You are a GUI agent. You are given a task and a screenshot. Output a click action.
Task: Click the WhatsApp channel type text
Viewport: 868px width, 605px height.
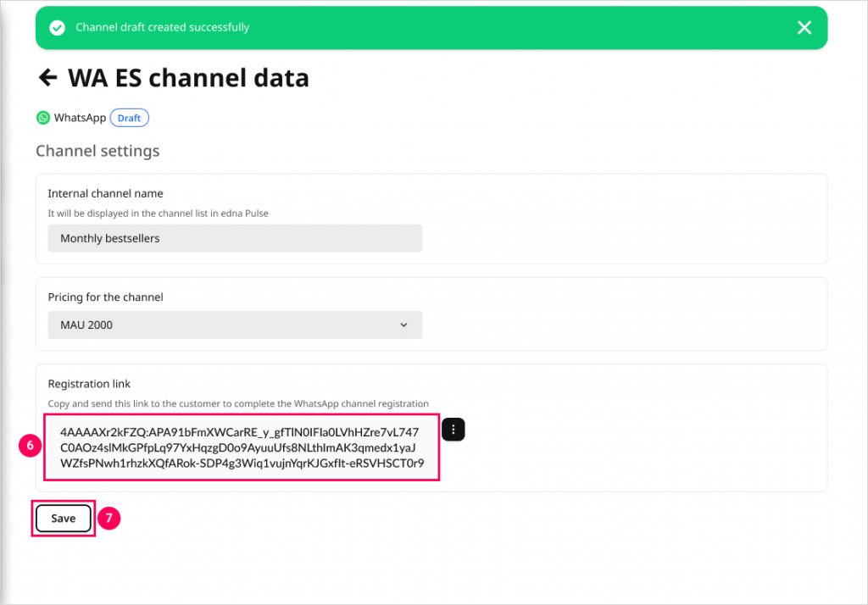80,118
